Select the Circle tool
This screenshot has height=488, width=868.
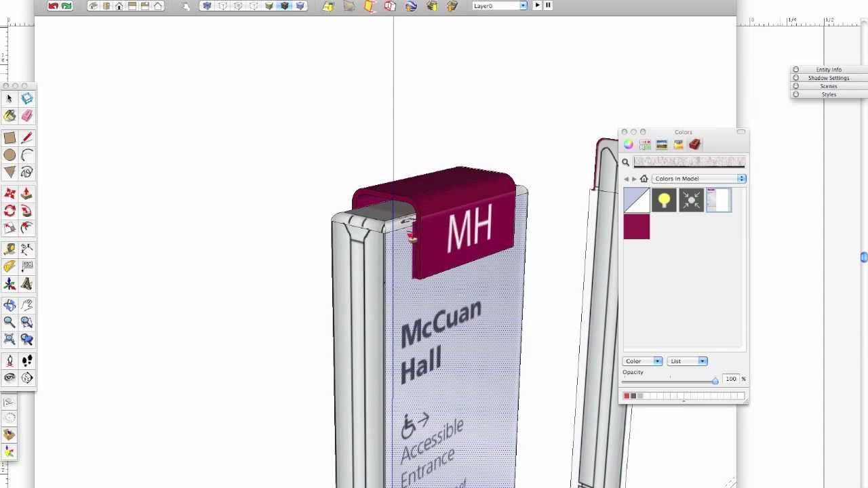pyautogui.click(x=9, y=155)
